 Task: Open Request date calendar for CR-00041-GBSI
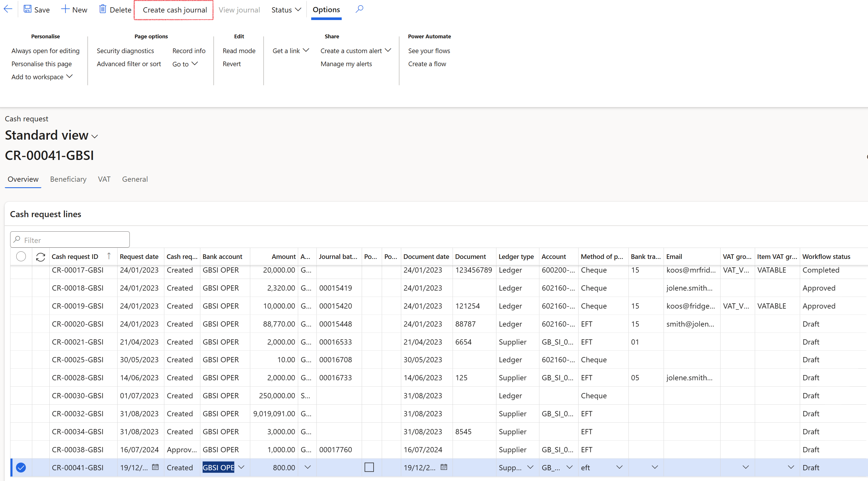point(155,467)
